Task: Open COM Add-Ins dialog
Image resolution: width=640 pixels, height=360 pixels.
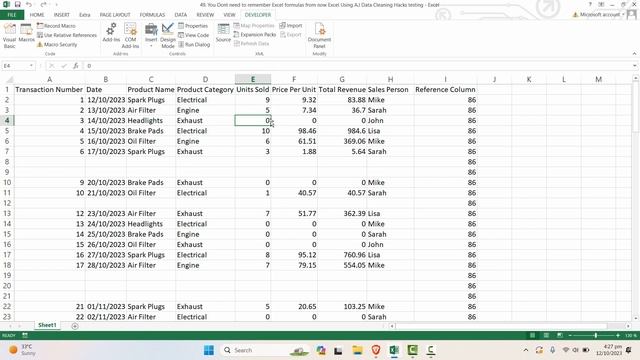Action: pos(130,36)
